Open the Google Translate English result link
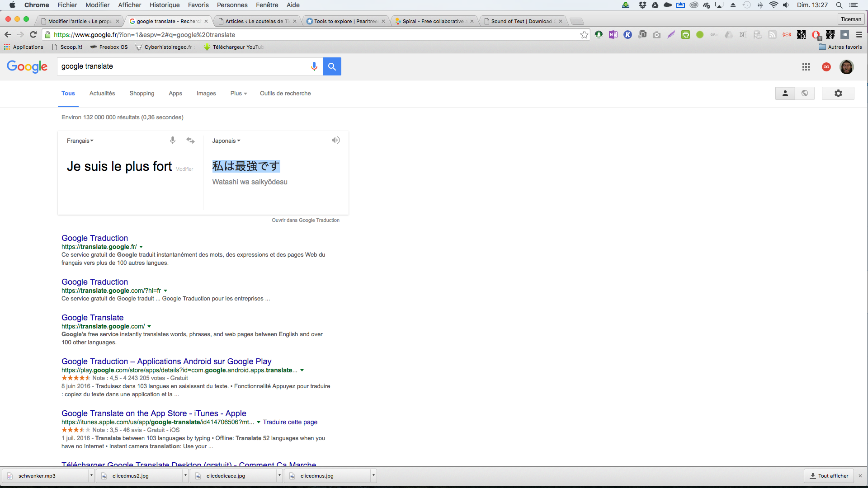The image size is (868, 488). point(92,318)
